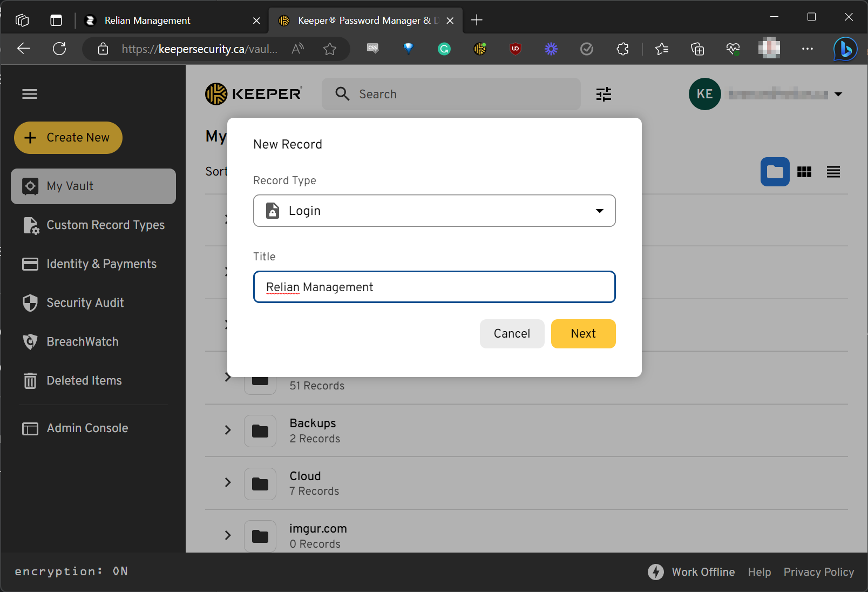The height and width of the screenshot is (592, 868).
Task: Click the 2 Records label under Backups
Action: click(315, 439)
